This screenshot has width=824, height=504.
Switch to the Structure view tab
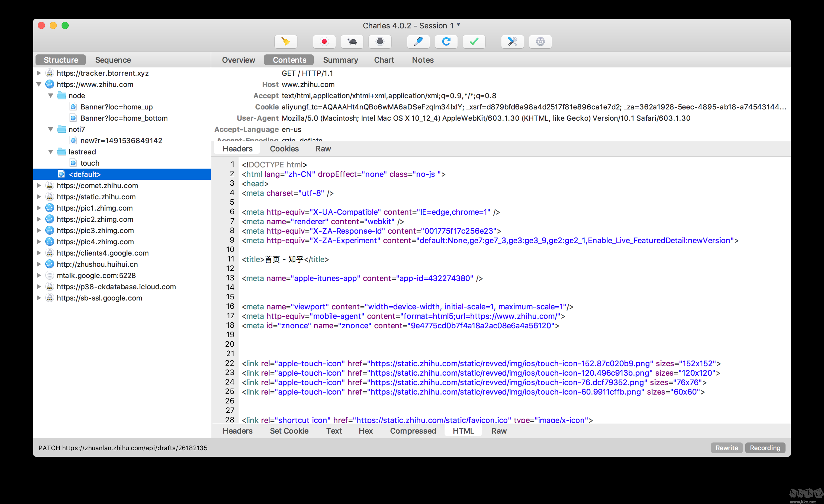click(x=60, y=59)
